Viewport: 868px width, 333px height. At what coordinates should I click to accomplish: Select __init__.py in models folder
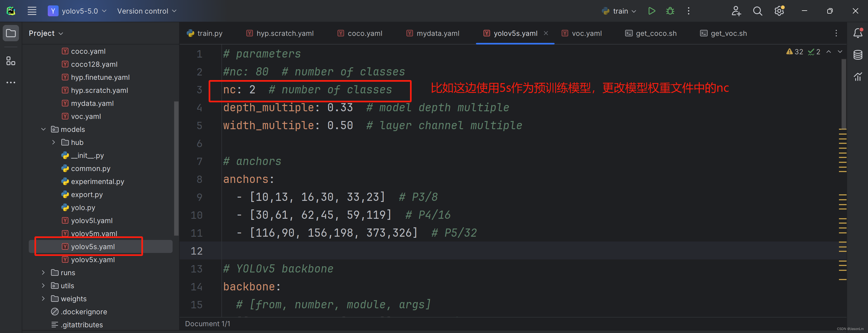tap(87, 156)
